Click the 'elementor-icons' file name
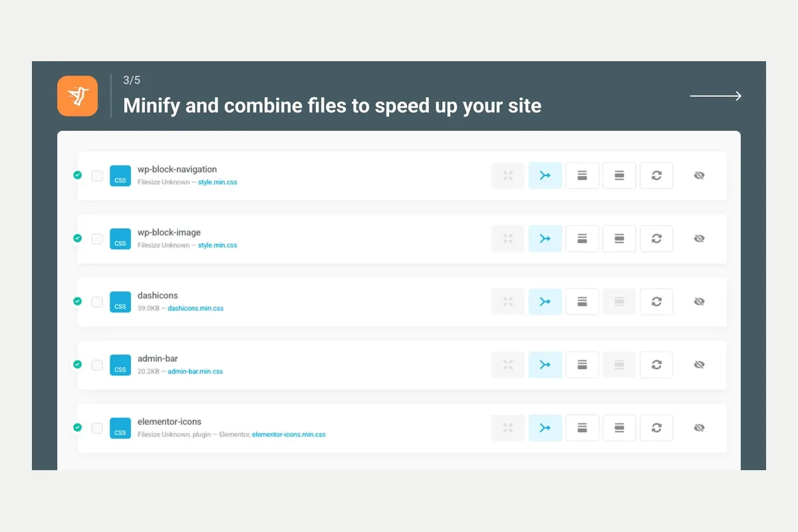Image resolution: width=798 pixels, height=532 pixels. point(170,422)
